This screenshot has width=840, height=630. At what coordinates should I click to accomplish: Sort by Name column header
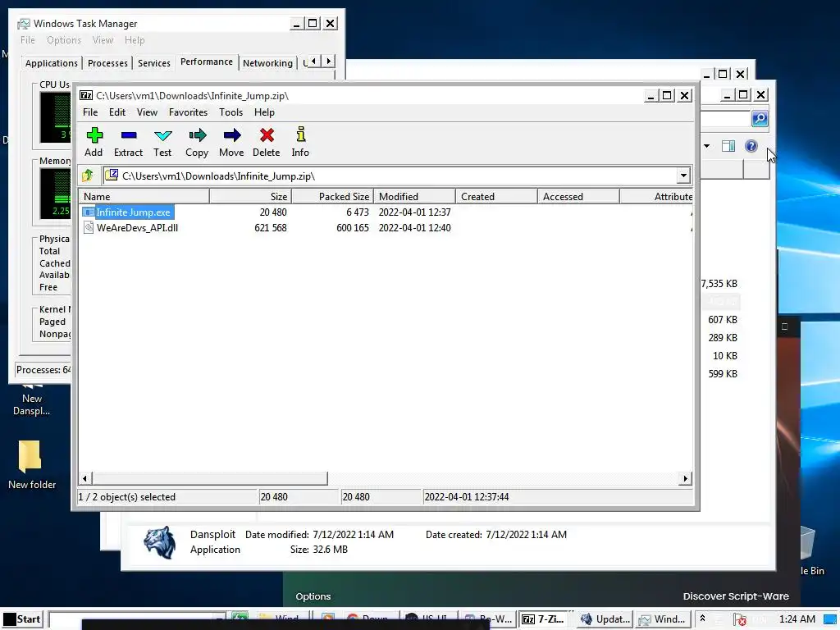[144, 197]
